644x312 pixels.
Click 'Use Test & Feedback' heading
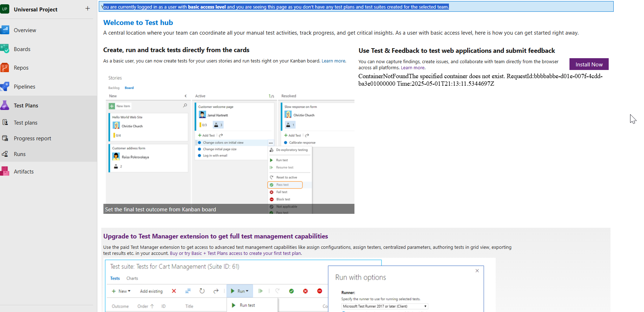(456, 51)
